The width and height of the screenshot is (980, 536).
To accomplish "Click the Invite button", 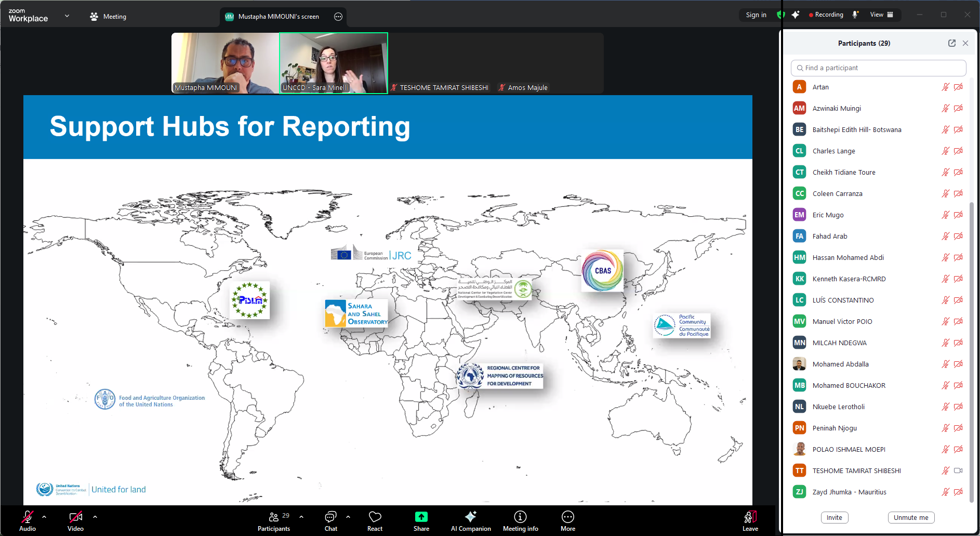I will [834, 517].
